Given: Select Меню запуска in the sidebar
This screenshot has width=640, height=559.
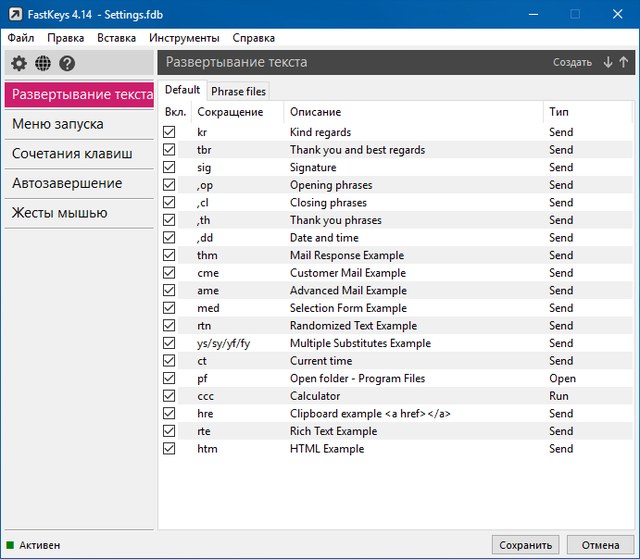Looking at the screenshot, I should tap(58, 124).
